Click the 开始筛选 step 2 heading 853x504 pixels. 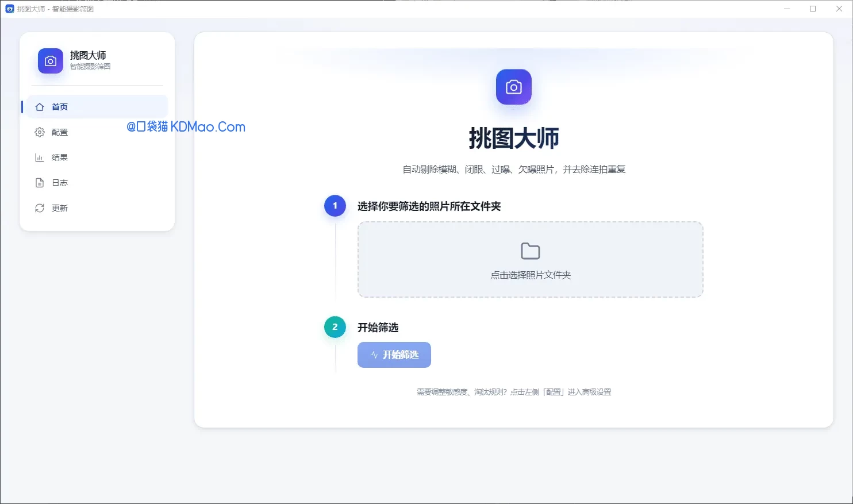(x=378, y=328)
